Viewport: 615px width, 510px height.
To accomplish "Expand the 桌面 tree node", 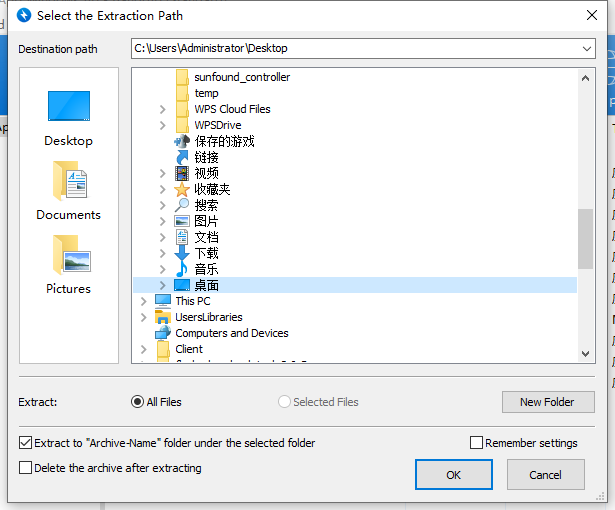I will [162, 286].
